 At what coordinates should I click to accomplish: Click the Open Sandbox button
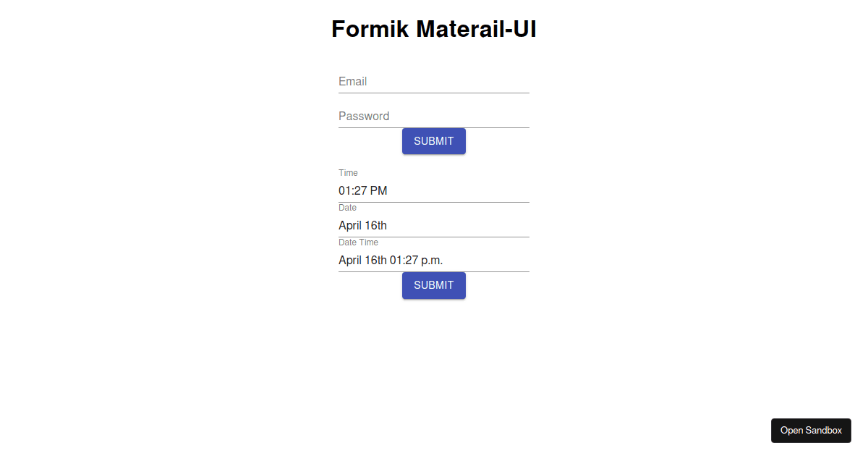(811, 431)
